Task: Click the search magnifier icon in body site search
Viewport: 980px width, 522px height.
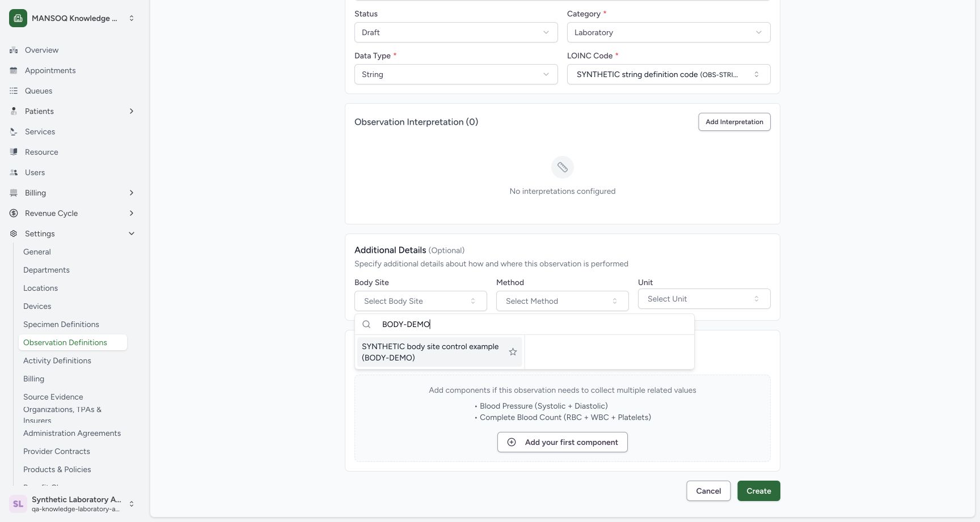Action: click(x=366, y=324)
